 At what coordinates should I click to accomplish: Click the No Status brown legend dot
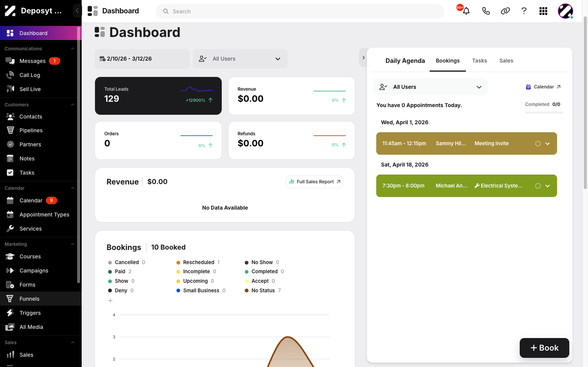tap(246, 291)
